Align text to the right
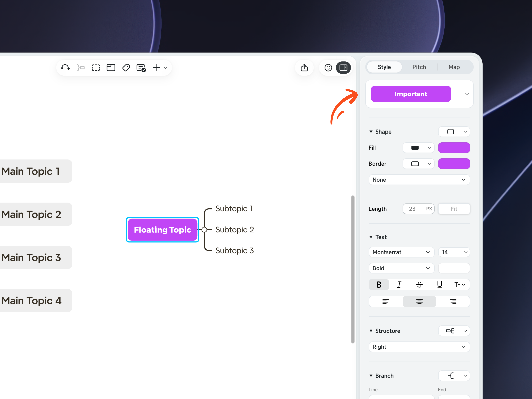Image resolution: width=532 pixels, height=399 pixels. [453, 302]
